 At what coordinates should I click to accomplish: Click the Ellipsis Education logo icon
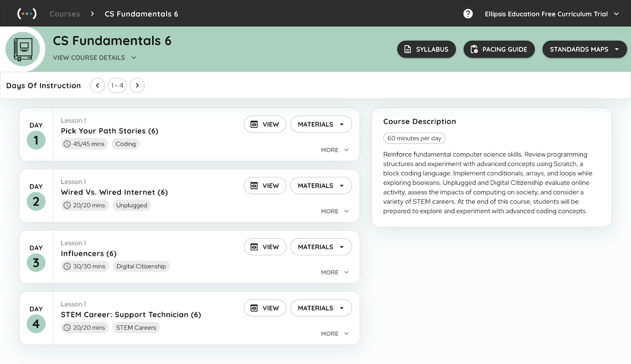[x=27, y=13]
